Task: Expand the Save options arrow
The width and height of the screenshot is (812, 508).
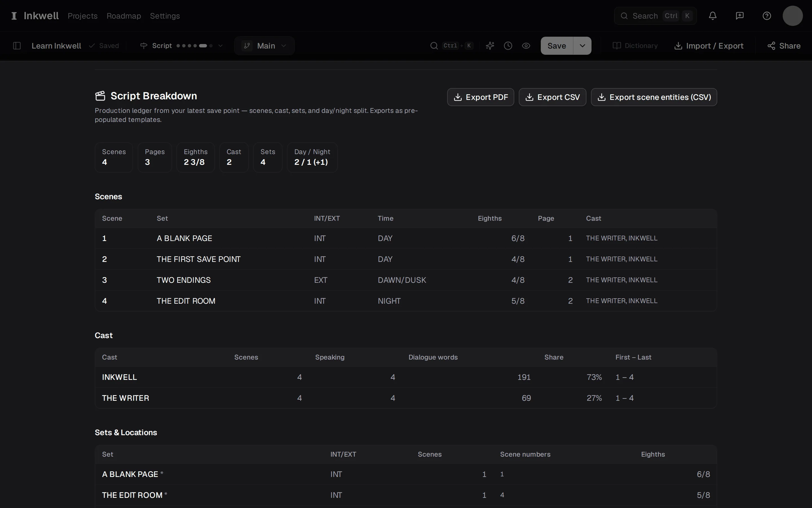Action: pyautogui.click(x=582, y=46)
